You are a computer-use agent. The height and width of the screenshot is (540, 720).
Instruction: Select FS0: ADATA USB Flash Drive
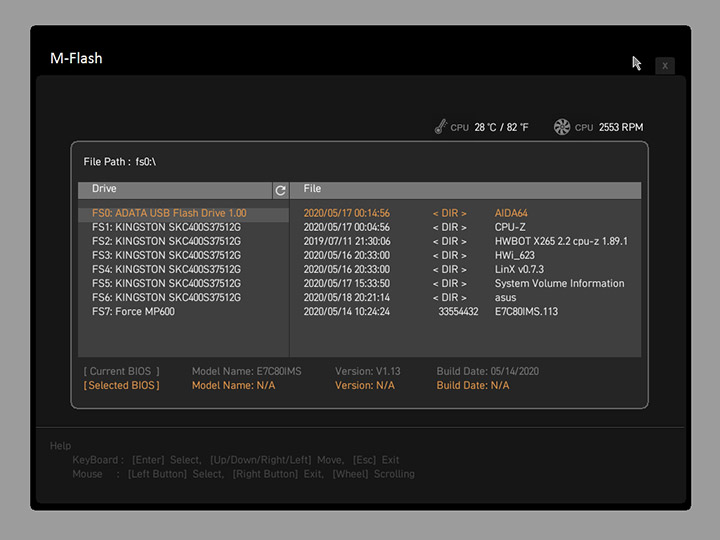pos(169,213)
